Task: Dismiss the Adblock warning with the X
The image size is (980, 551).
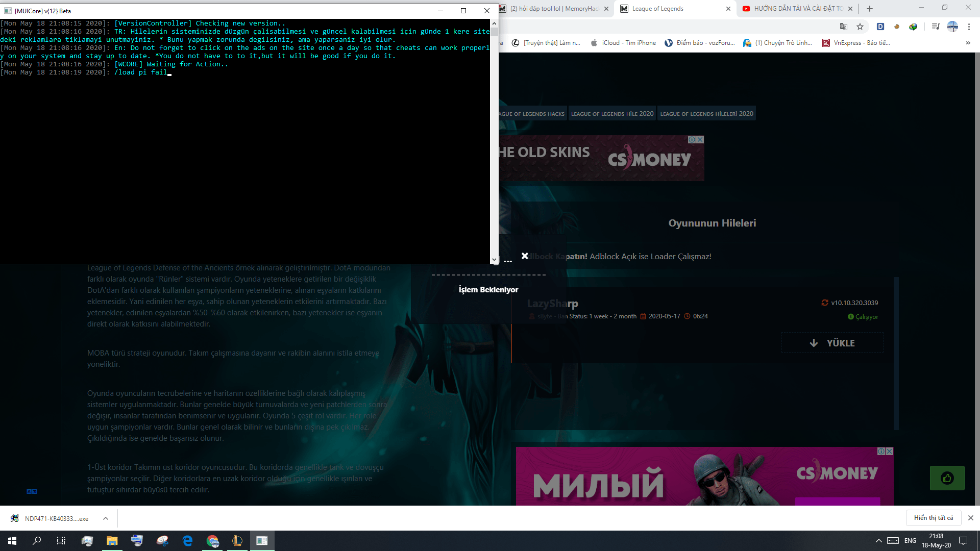Action: tap(525, 256)
